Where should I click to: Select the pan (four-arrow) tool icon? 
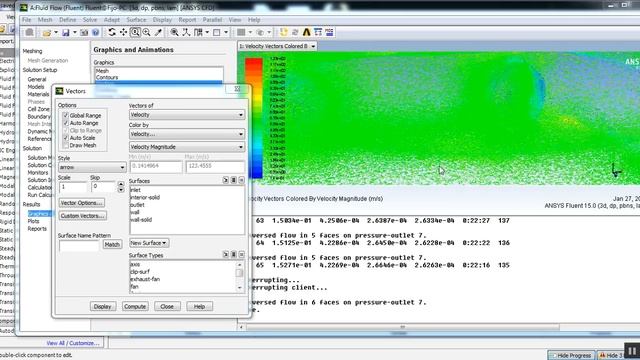[123, 32]
